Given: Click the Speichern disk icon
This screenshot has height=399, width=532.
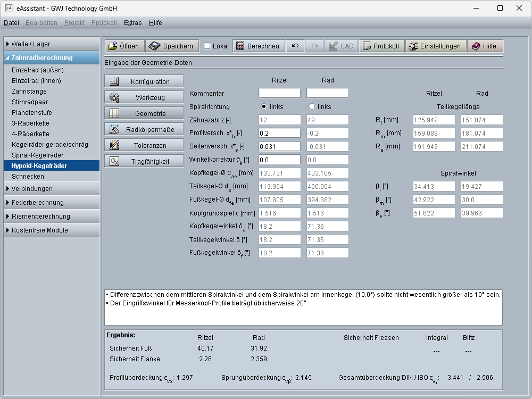Looking at the screenshot, I should click(x=154, y=46).
